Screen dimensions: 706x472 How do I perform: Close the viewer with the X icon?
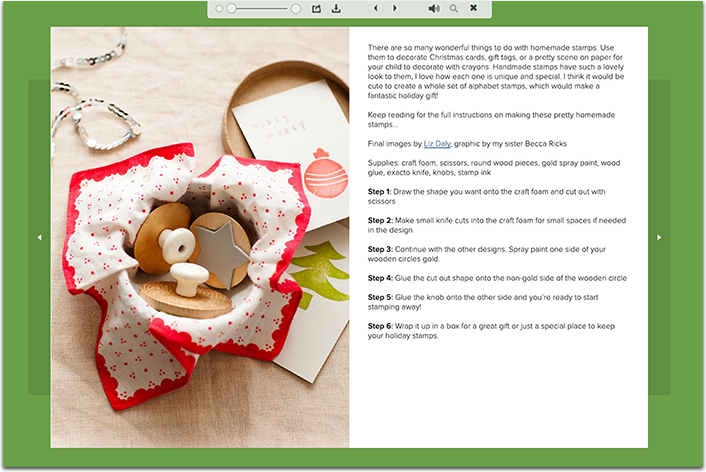[x=473, y=9]
